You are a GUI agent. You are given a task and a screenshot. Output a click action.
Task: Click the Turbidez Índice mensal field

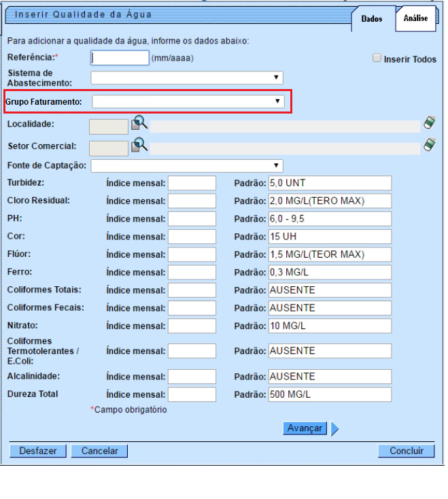tap(192, 183)
